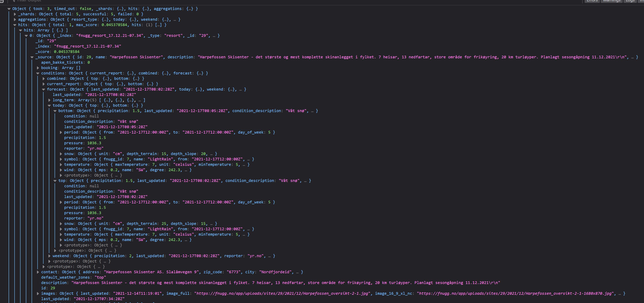Select condition_description "Våt snø" under bottom forecast
This screenshot has height=303, width=644.
(101, 122)
